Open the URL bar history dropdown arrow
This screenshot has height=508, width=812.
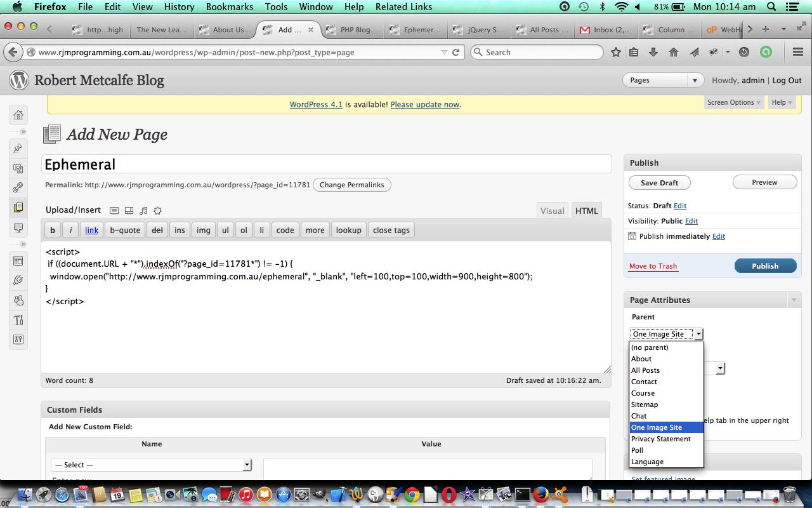(x=444, y=52)
